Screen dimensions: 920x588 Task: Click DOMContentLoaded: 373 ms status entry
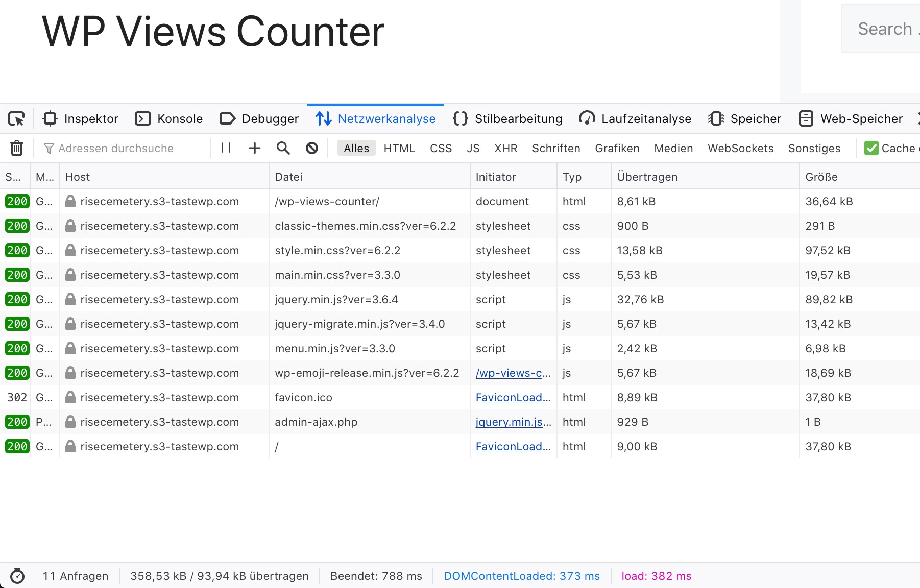coord(522,576)
